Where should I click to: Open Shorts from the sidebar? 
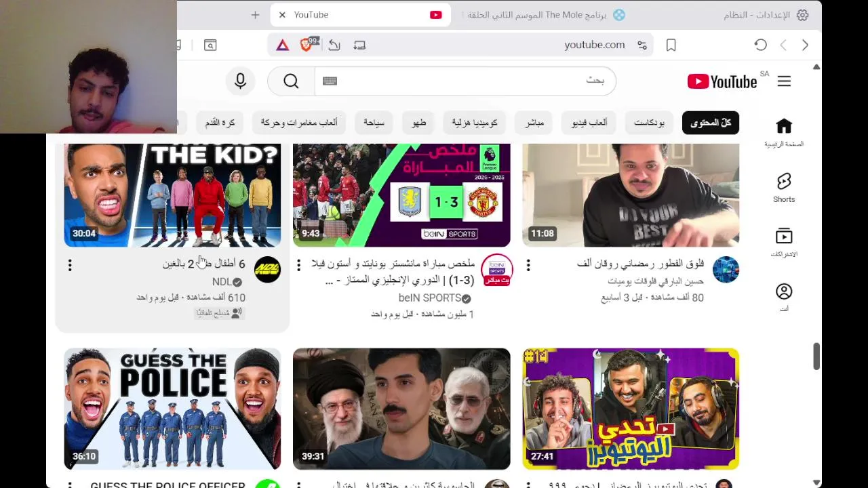(x=784, y=188)
